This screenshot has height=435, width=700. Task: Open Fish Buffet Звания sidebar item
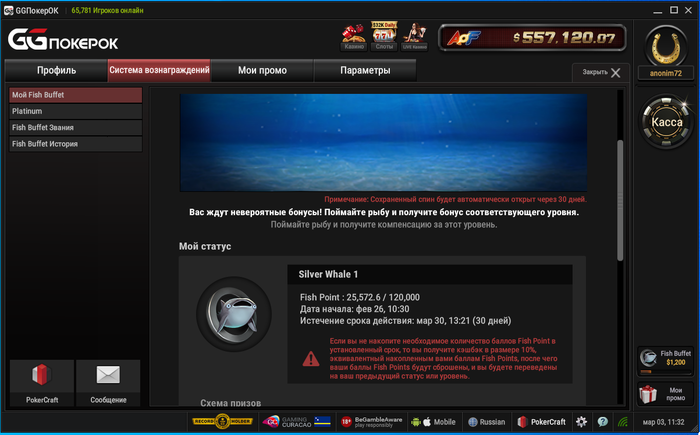[x=75, y=127]
